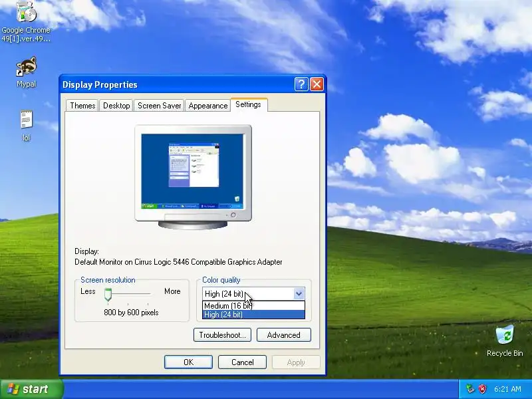
Task: Select the Settings tab
Action: (249, 104)
